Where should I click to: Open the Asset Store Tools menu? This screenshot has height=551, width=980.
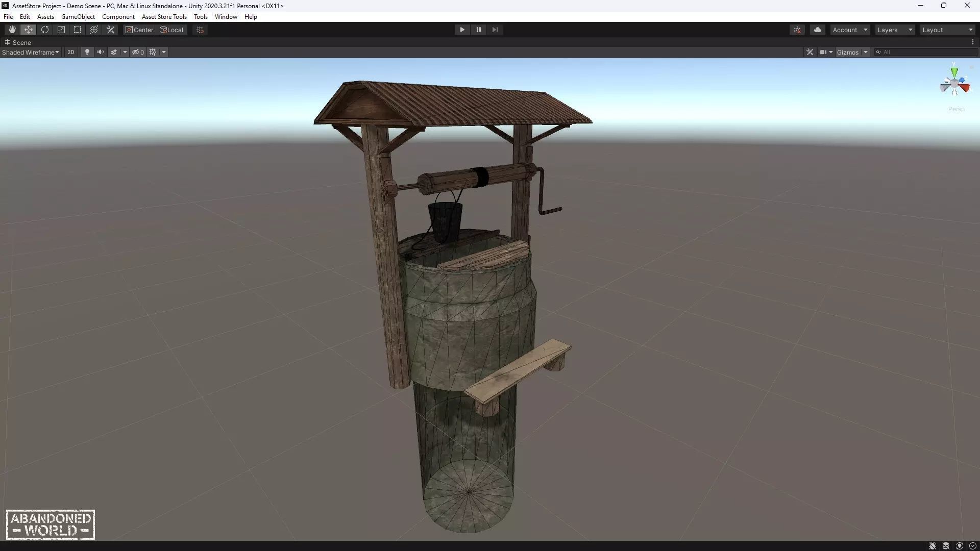[x=164, y=16]
